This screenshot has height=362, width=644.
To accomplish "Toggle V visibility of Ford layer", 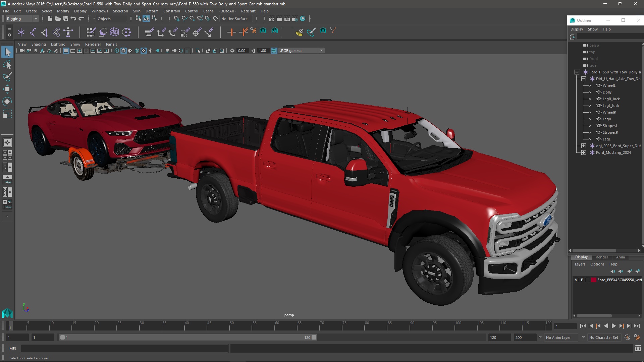I will [x=576, y=280].
